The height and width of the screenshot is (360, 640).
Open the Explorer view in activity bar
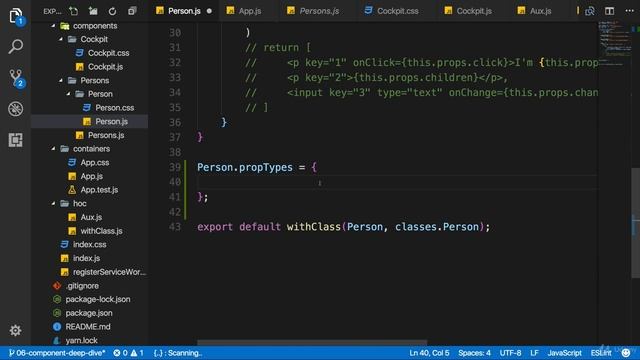coord(16,16)
